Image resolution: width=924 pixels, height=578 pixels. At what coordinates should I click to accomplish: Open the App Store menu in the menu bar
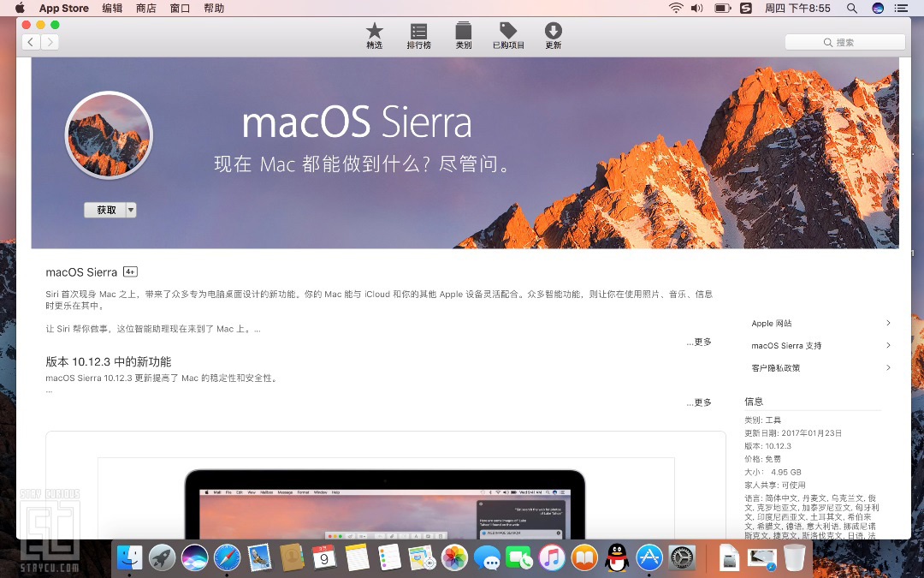coord(63,9)
